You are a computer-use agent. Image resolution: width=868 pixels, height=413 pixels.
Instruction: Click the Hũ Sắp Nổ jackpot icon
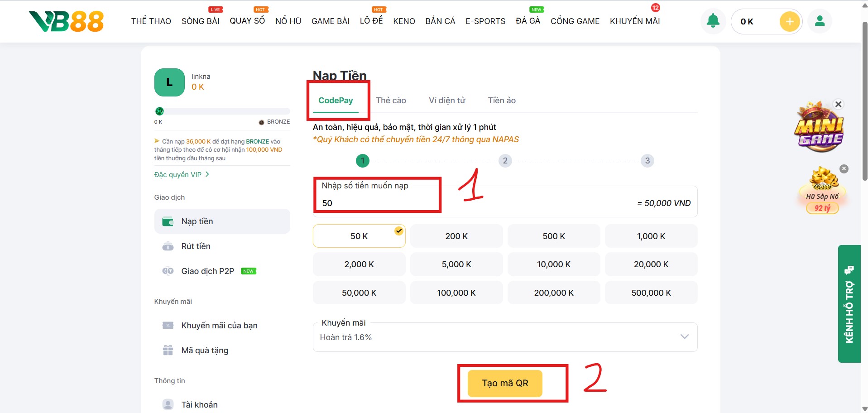click(822, 190)
